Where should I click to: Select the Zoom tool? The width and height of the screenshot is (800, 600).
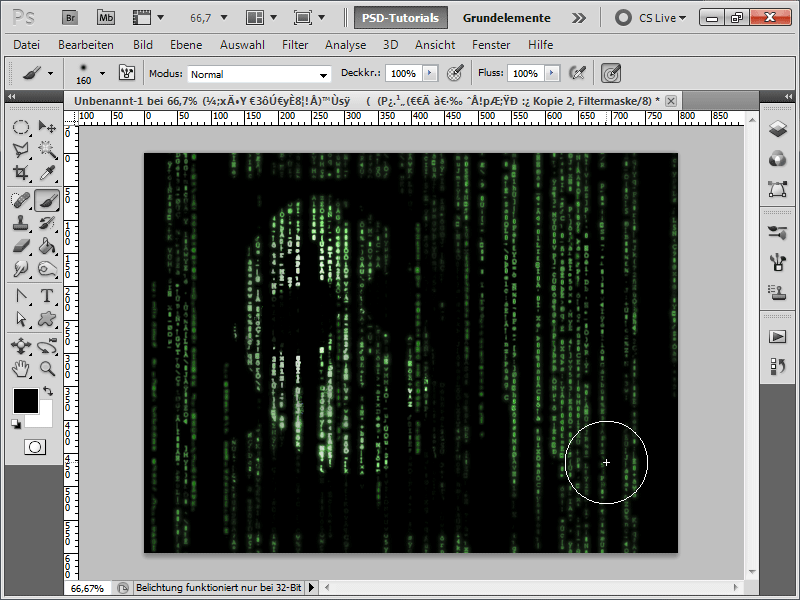[x=47, y=369]
